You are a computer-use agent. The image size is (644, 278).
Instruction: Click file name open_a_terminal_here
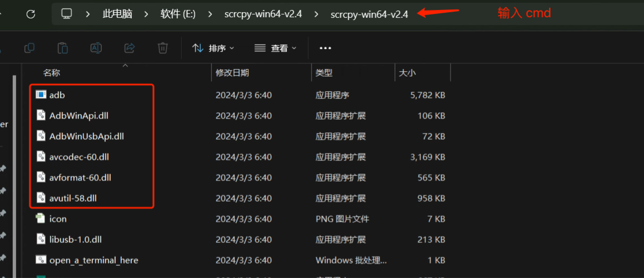point(93,260)
